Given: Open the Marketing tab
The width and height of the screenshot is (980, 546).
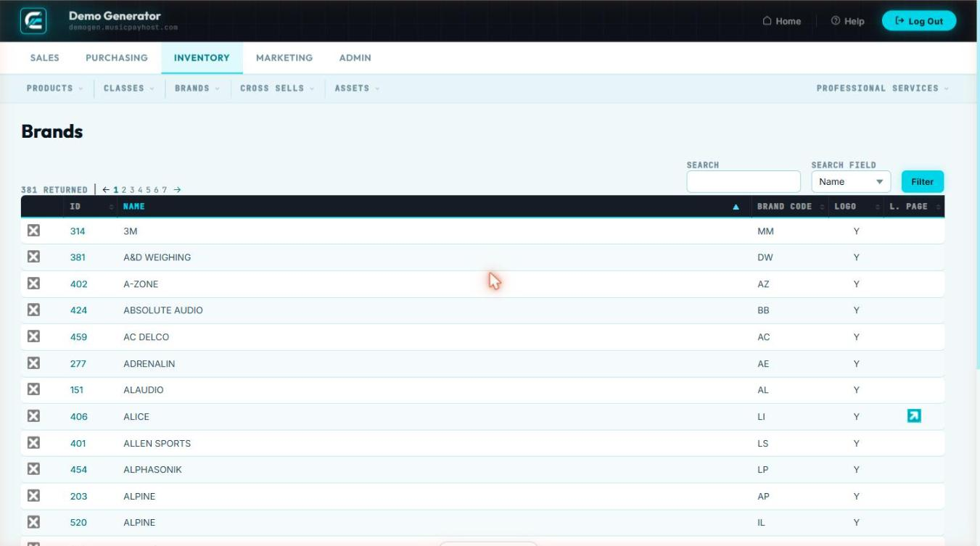Looking at the screenshot, I should click(x=284, y=58).
